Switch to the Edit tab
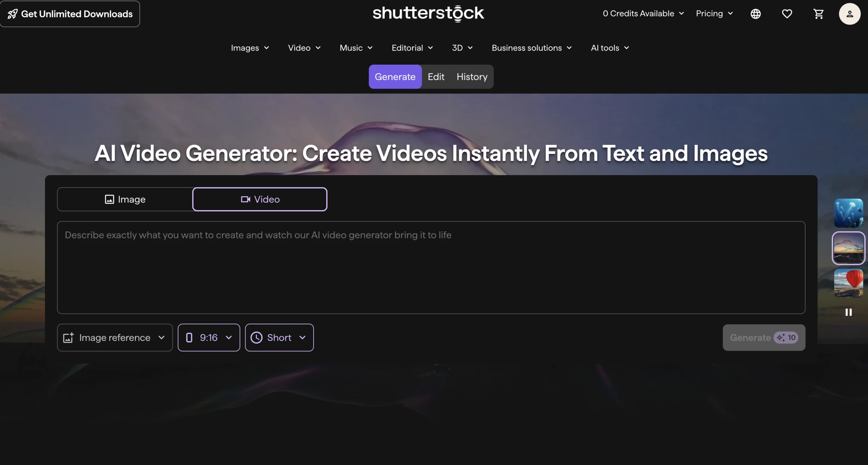The width and height of the screenshot is (868, 465). pos(436,77)
